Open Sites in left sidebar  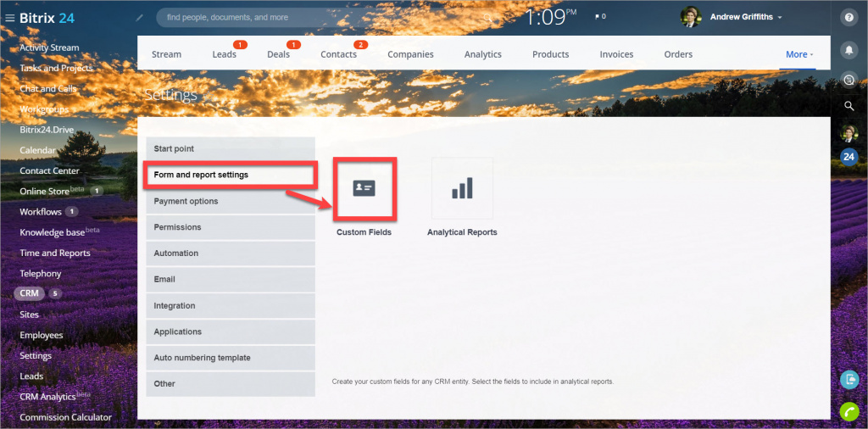pos(30,315)
